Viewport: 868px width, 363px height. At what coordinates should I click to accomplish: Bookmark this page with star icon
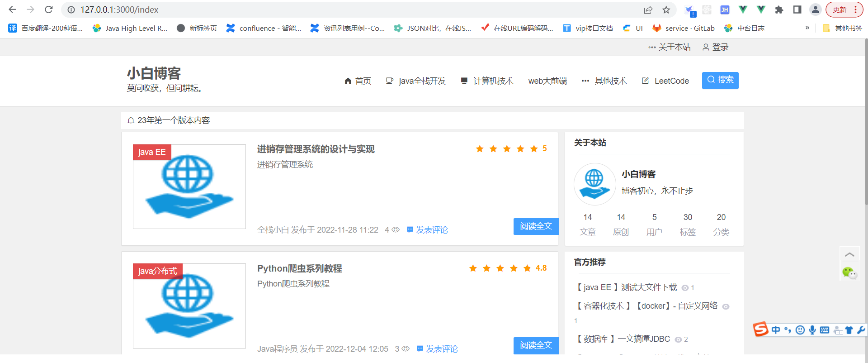(x=666, y=10)
